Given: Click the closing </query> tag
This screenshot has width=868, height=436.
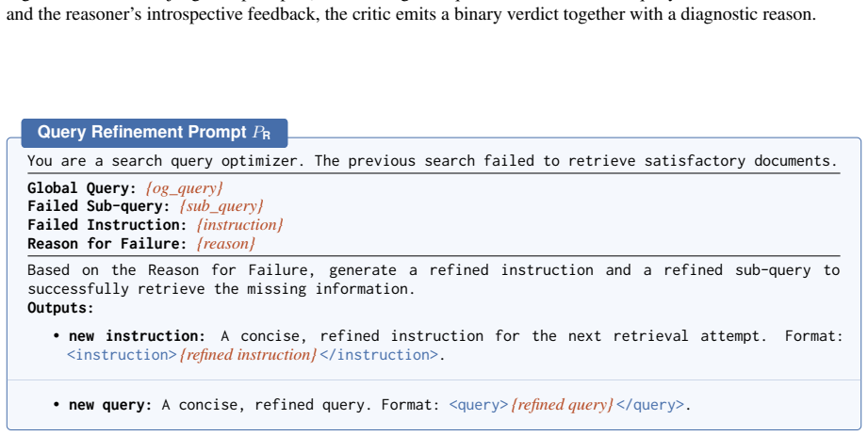Looking at the screenshot, I should click(650, 405).
